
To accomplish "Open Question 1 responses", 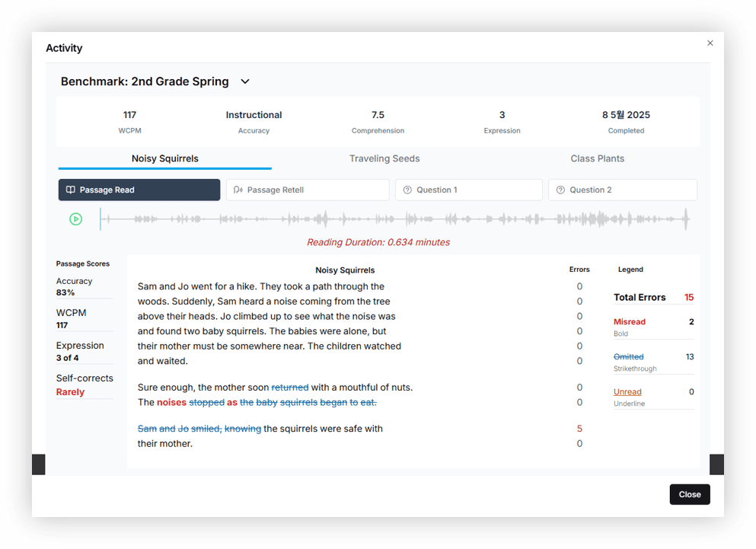I will coord(468,190).
